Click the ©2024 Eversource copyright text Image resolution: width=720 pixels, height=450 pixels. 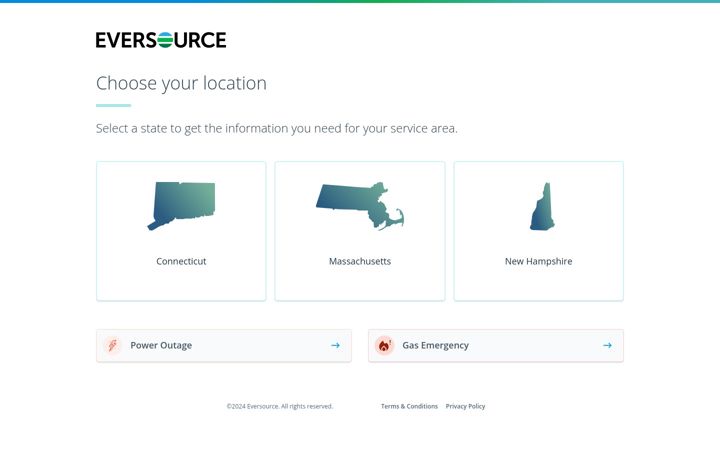pyautogui.click(x=280, y=406)
